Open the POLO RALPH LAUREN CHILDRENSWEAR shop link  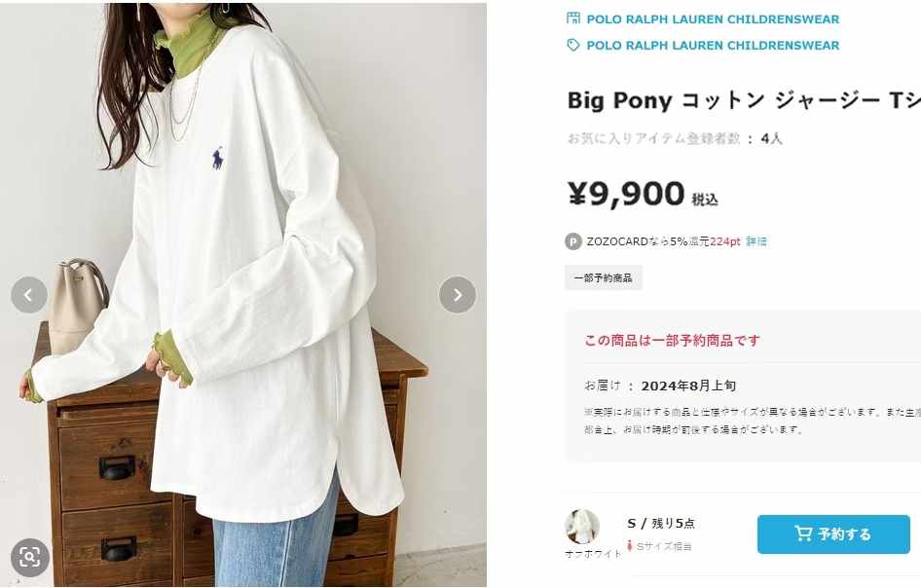(713, 19)
